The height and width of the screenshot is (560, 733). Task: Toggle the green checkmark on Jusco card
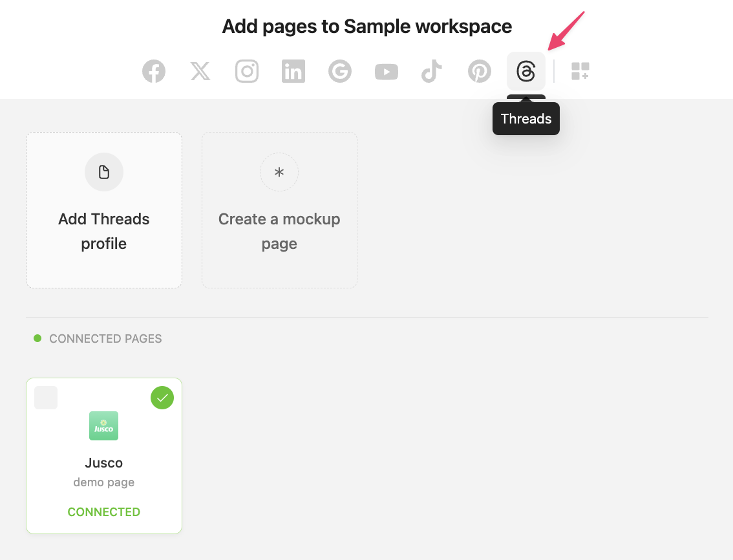pyautogui.click(x=162, y=398)
